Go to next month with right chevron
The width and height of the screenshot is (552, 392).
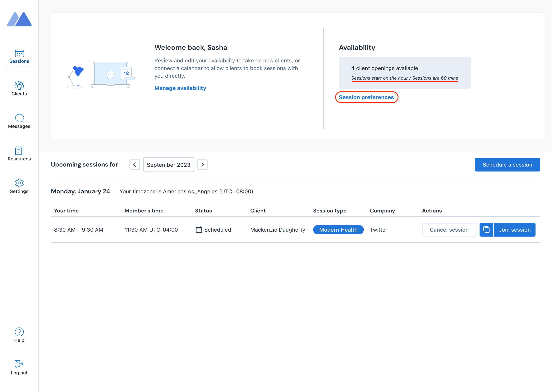(203, 165)
